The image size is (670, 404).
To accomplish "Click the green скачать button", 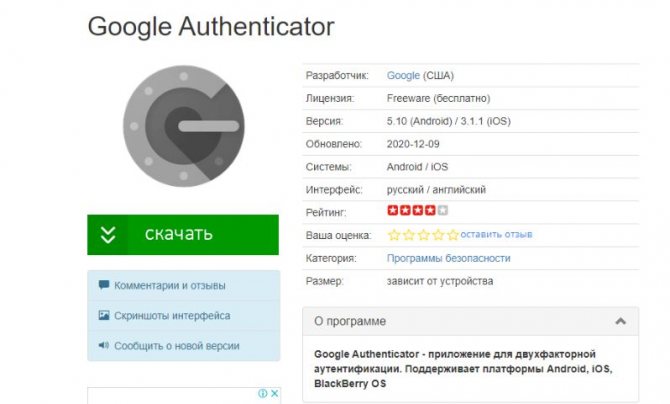I will coord(183,235).
